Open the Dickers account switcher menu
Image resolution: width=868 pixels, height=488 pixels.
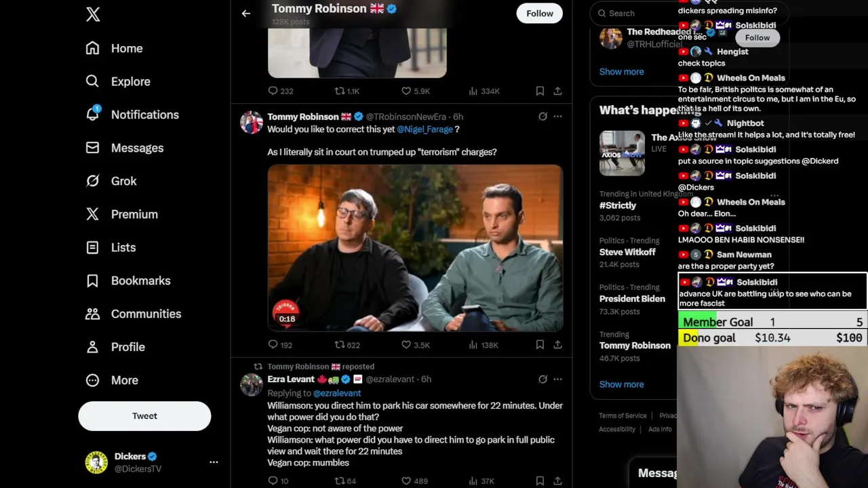[x=214, y=462]
